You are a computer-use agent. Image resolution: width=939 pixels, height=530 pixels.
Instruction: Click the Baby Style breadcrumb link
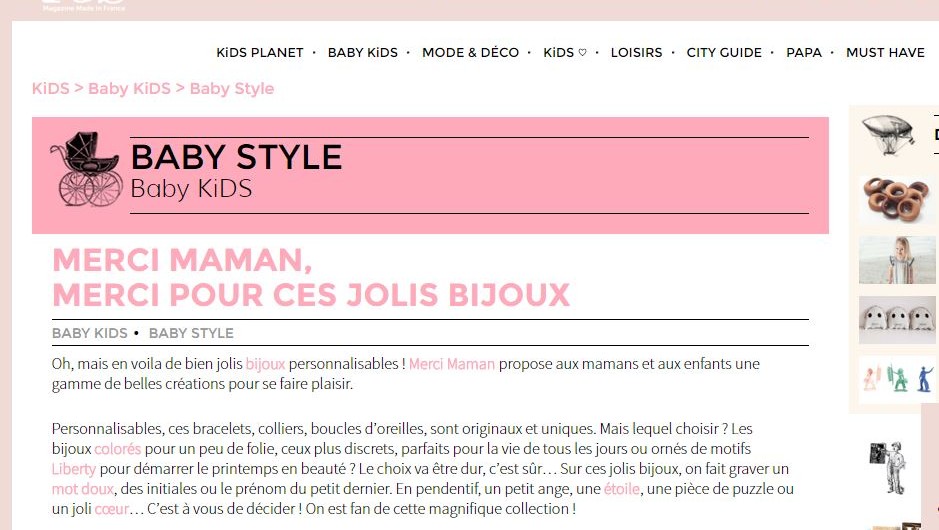(232, 89)
